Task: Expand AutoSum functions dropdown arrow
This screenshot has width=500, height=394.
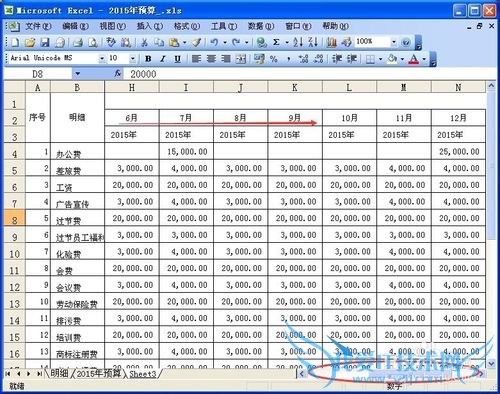Action: (287, 42)
